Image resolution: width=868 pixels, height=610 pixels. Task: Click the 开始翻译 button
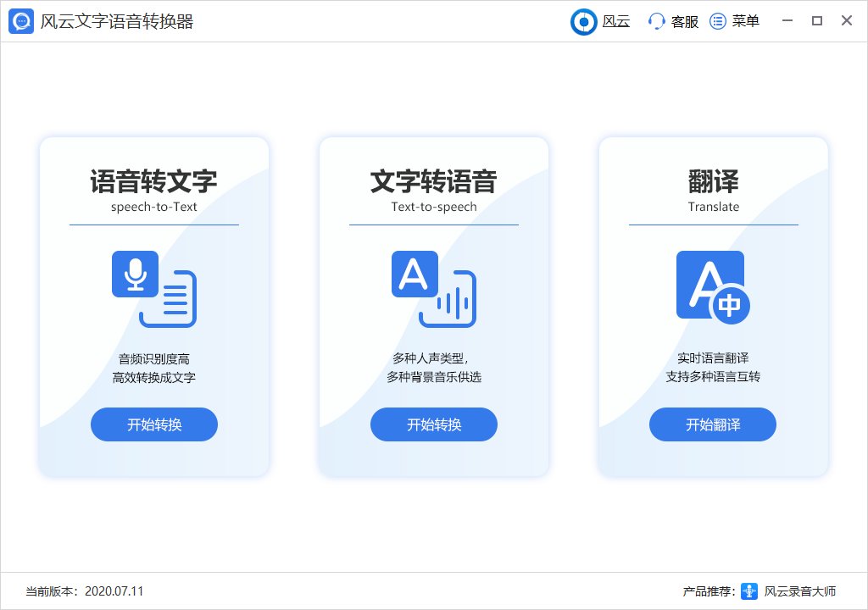[x=713, y=424]
